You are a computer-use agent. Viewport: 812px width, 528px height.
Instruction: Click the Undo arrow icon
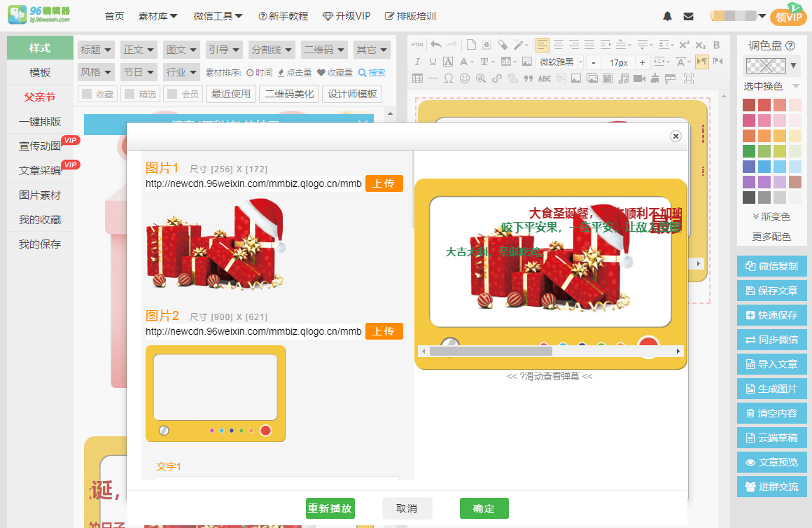click(435, 44)
